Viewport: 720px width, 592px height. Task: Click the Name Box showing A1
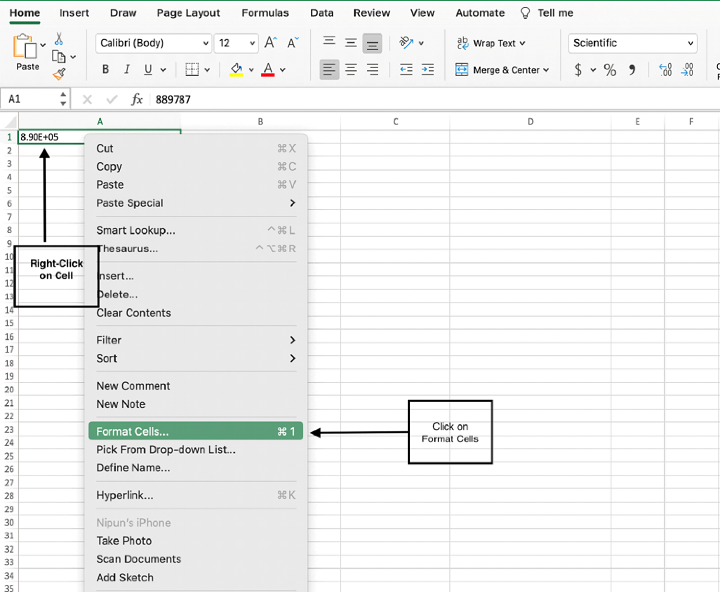[30, 100]
